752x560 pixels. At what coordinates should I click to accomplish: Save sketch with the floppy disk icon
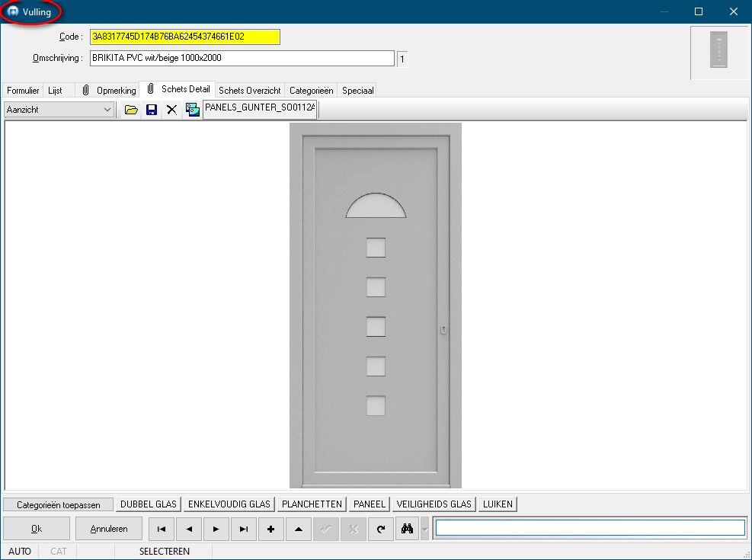click(x=152, y=110)
